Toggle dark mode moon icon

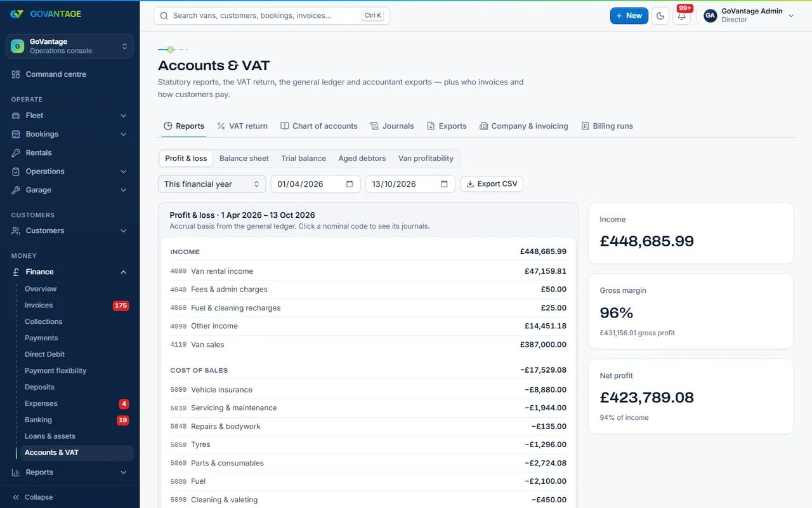tap(660, 16)
